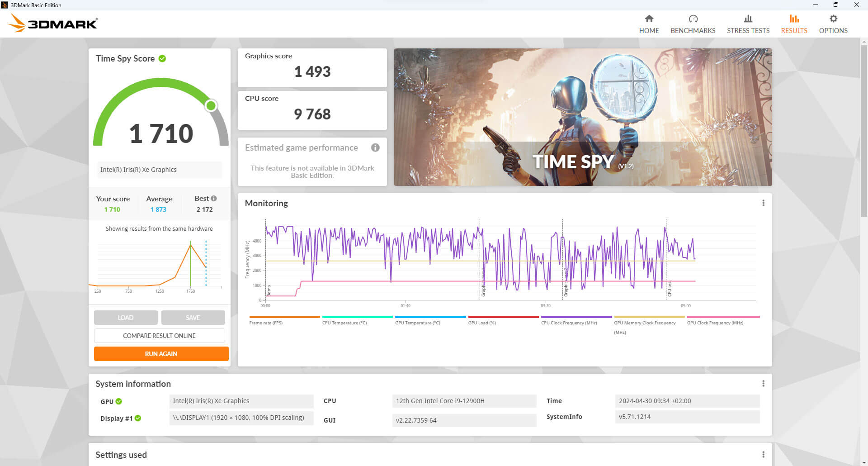Click the 12th Gen Intel Core i9-12900H field

[x=464, y=401]
